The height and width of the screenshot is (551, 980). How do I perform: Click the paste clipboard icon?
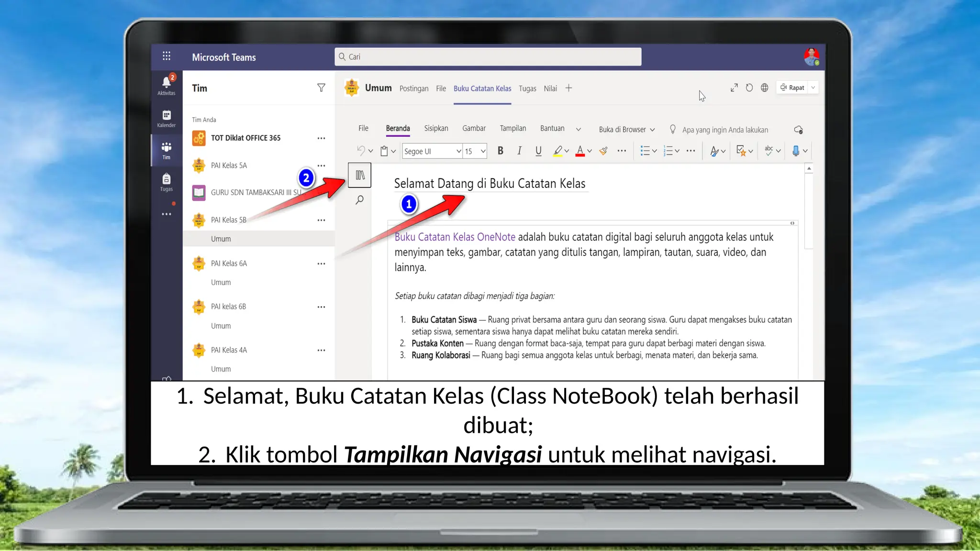384,151
